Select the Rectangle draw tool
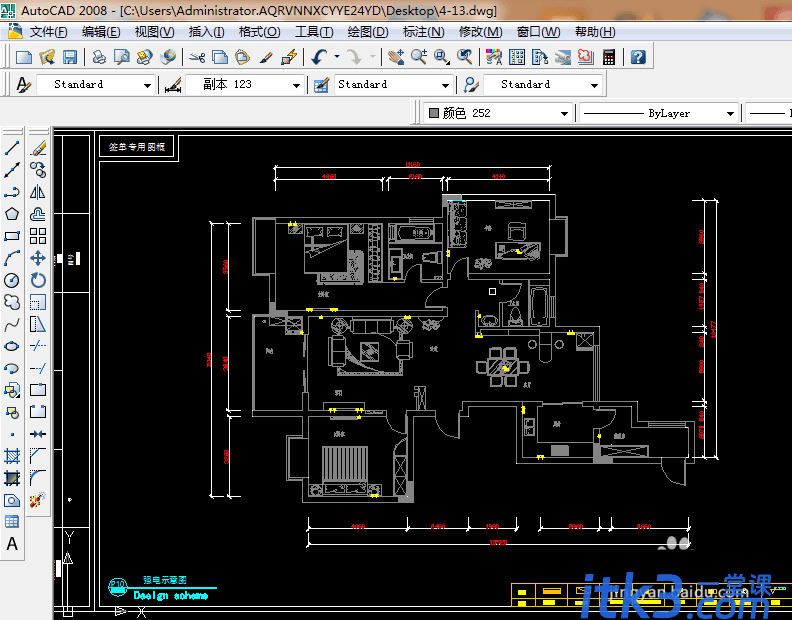792x620 pixels. (x=12, y=236)
